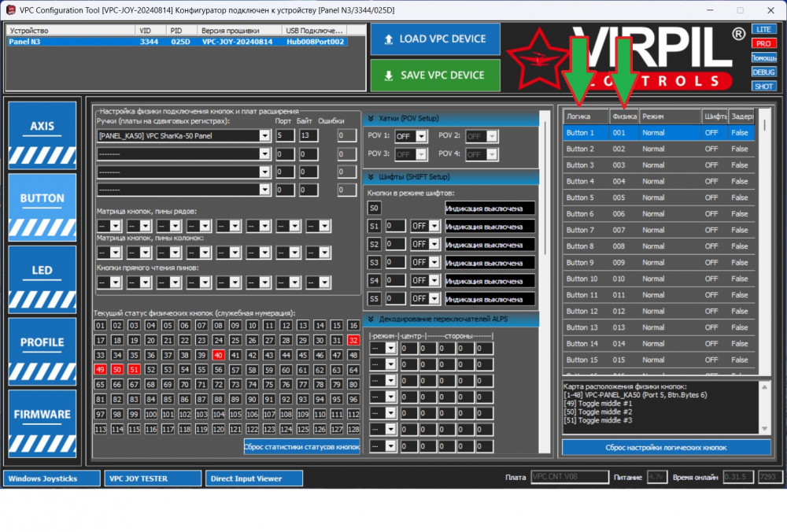
Task: Click physical button indicator 100
Action: (150, 415)
